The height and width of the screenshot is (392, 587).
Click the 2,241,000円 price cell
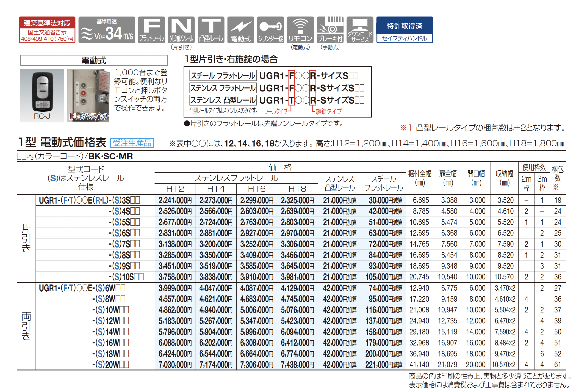(x=175, y=200)
